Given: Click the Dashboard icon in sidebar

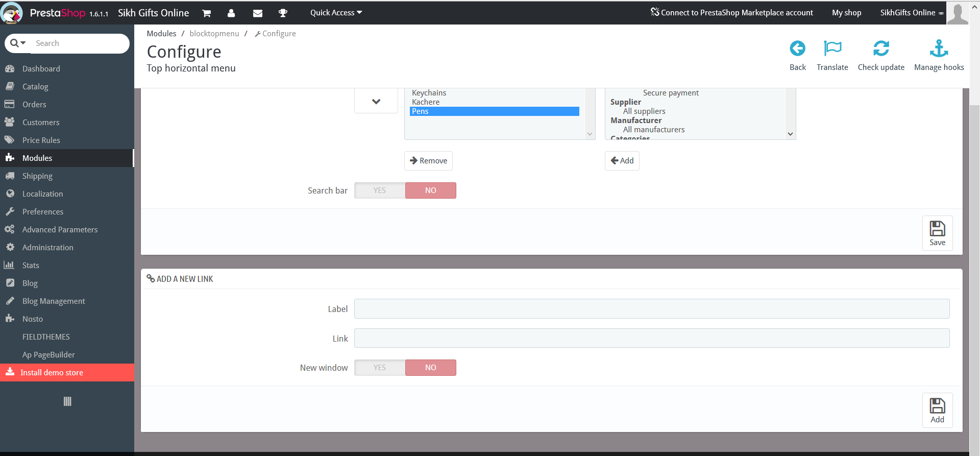Looking at the screenshot, I should pos(10,68).
